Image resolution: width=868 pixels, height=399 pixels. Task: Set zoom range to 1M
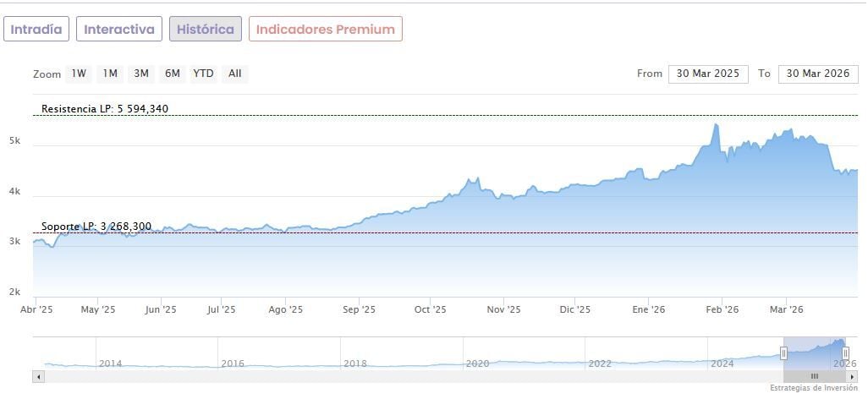click(x=110, y=74)
